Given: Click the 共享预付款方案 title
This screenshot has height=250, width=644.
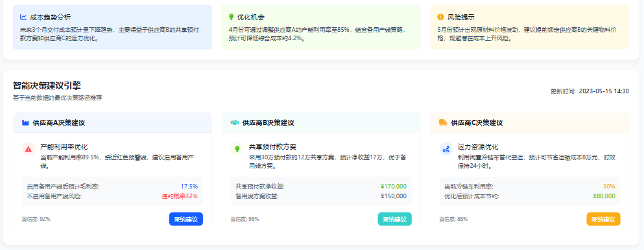Looking at the screenshot, I should [273, 147].
